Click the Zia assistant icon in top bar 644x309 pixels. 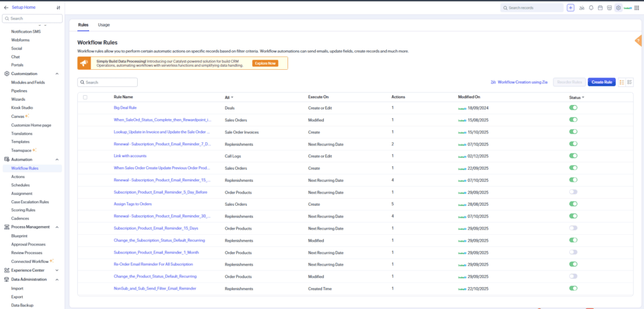click(x=582, y=8)
